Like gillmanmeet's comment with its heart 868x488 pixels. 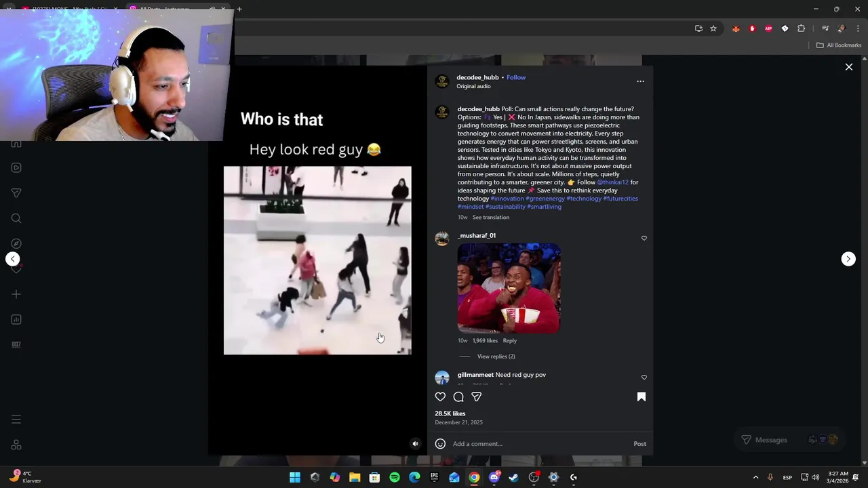[644, 377]
